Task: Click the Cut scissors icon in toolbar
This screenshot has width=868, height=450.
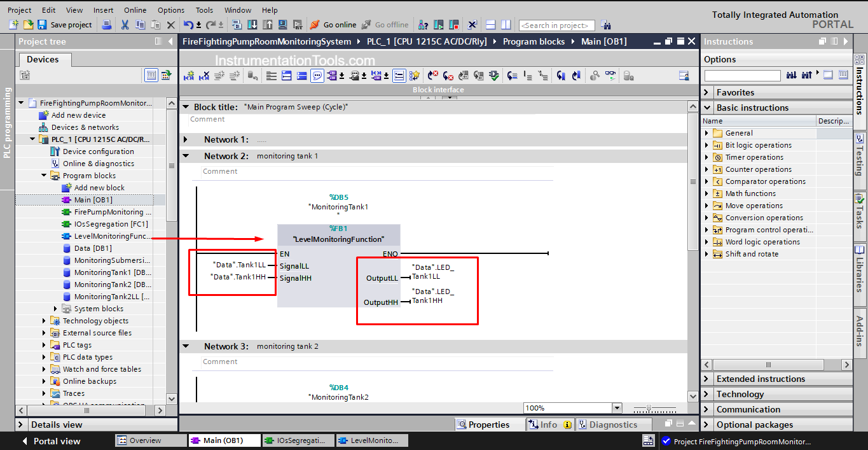Action: 125,25
